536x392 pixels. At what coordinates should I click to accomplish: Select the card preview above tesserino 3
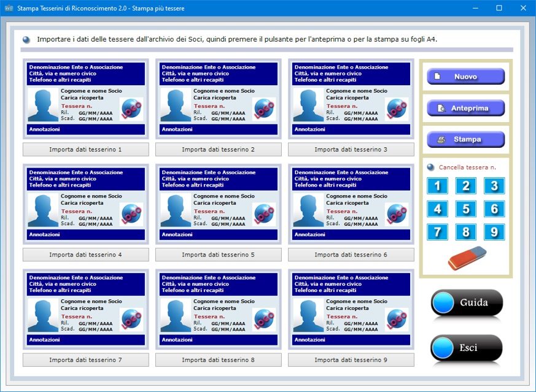pos(351,99)
